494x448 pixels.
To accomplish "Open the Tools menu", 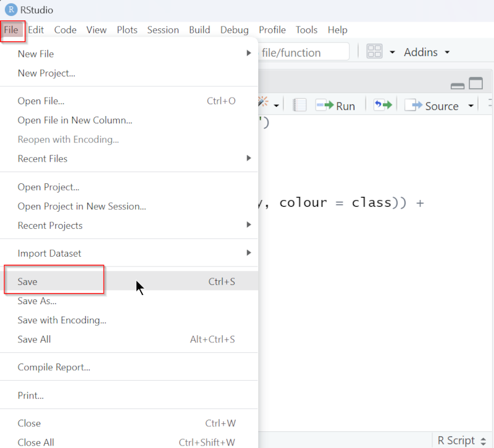I will (306, 30).
